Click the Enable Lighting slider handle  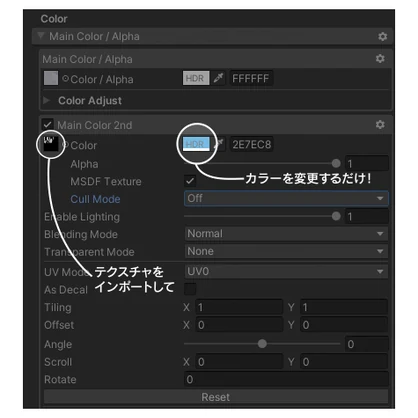(336, 216)
